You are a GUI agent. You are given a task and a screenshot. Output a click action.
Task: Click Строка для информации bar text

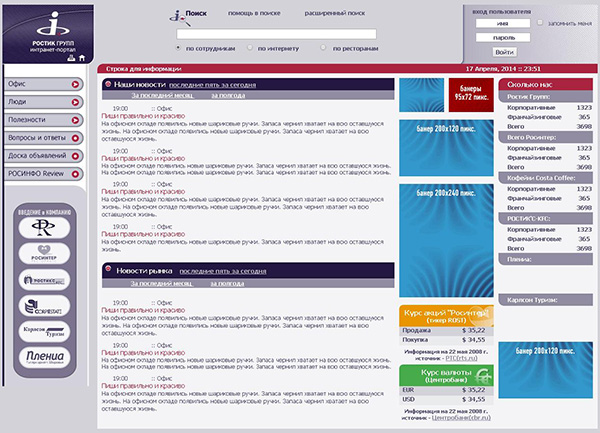tap(143, 69)
